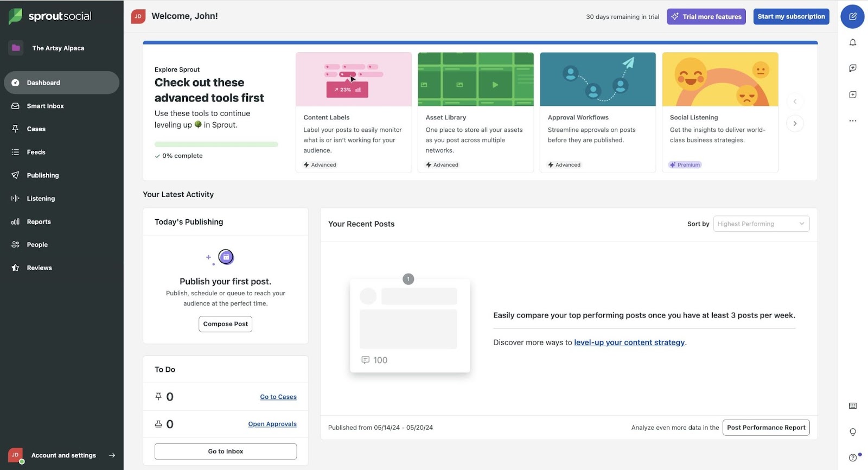Click the Listening waveform icon

coord(15,199)
